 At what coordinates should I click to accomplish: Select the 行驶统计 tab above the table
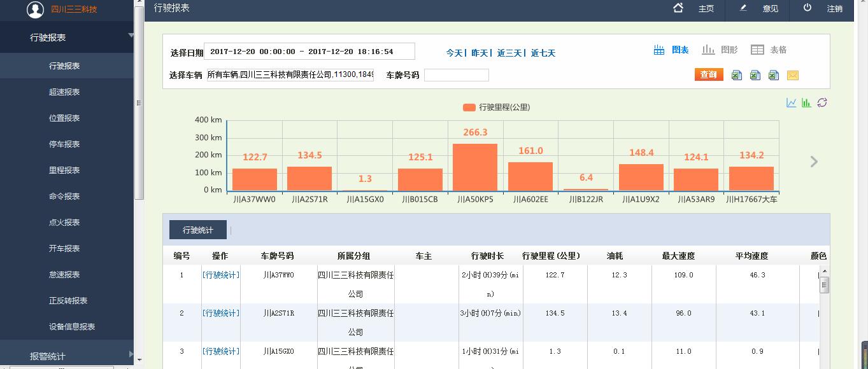coord(197,230)
